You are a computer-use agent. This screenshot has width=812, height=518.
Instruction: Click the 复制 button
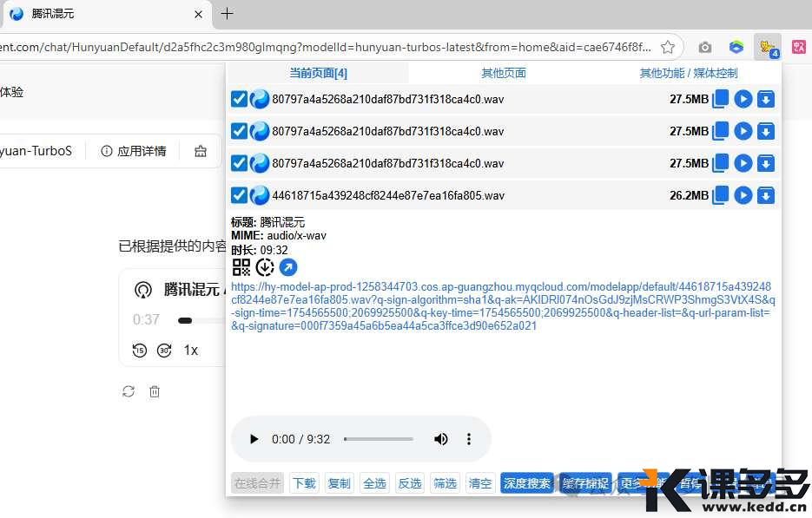(340, 483)
